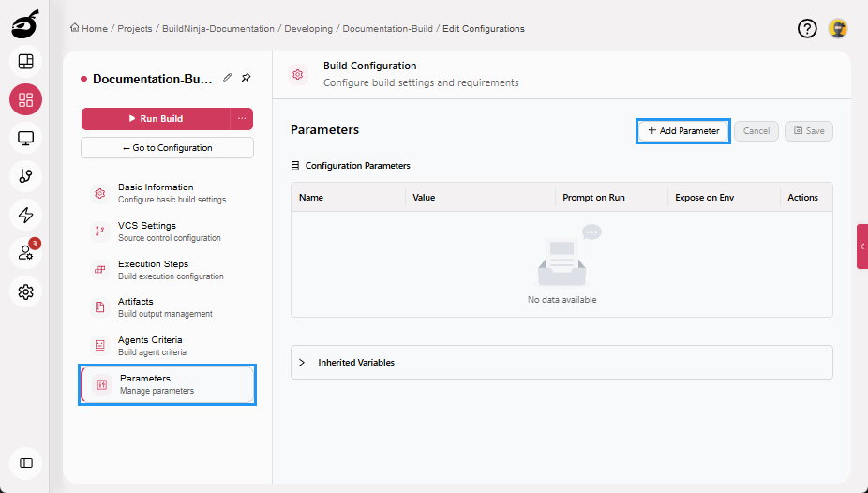Viewport: 868px width, 493px height.
Task: Click the Basic Information gear icon
Action: point(100,193)
